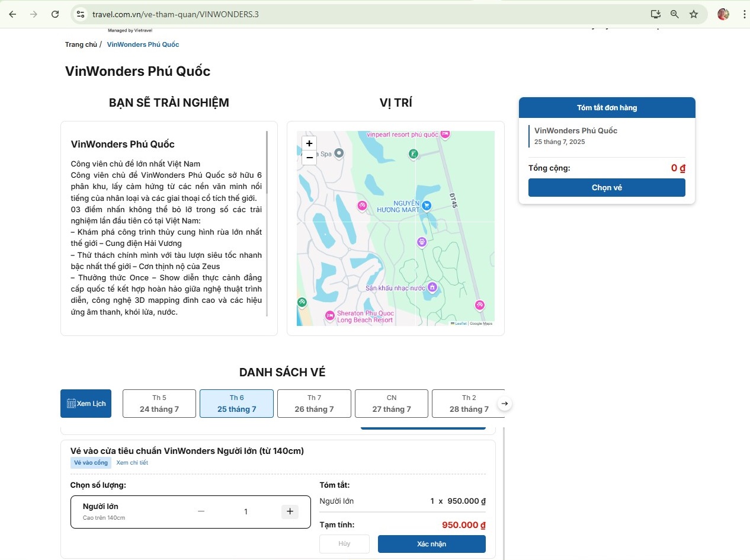Reload the current page
This screenshot has width=750, height=560.
click(55, 14)
